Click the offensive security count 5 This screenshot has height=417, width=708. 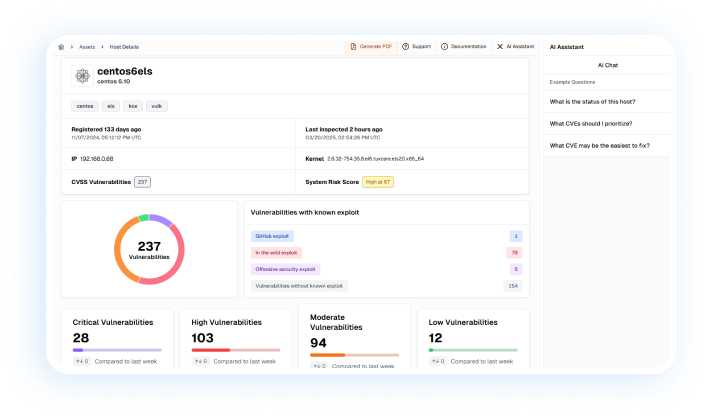[x=516, y=269]
